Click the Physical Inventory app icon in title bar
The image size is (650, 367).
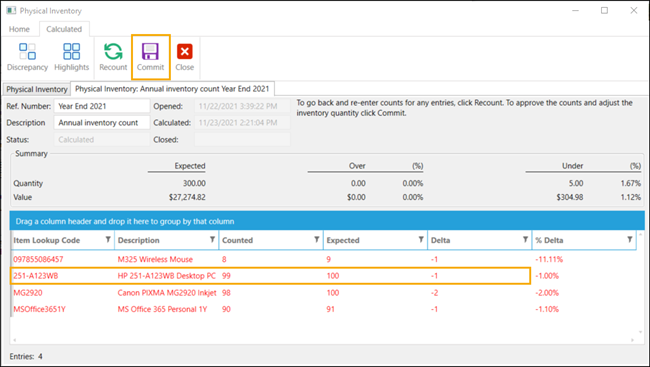[11, 10]
